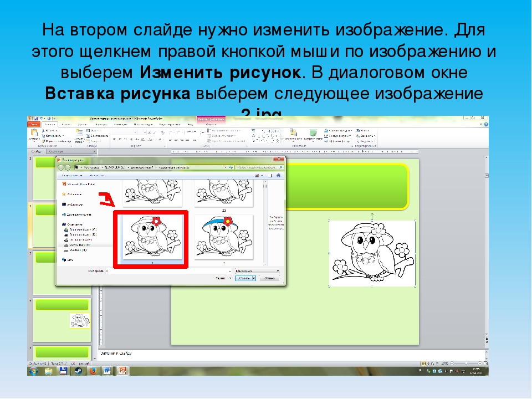Select the owl thumbnail labeled 2 in the dialog
This screenshot has width=532, height=399.
tap(152, 237)
